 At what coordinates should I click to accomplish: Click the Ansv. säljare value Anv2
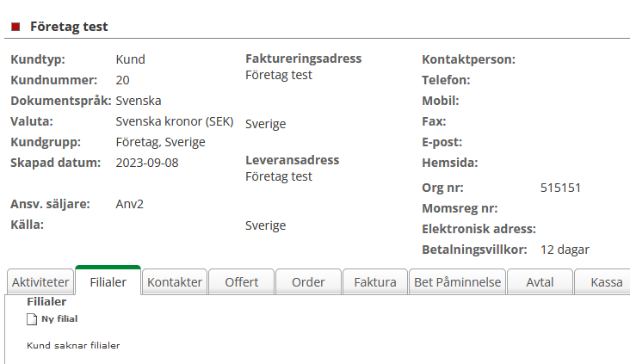click(x=129, y=204)
